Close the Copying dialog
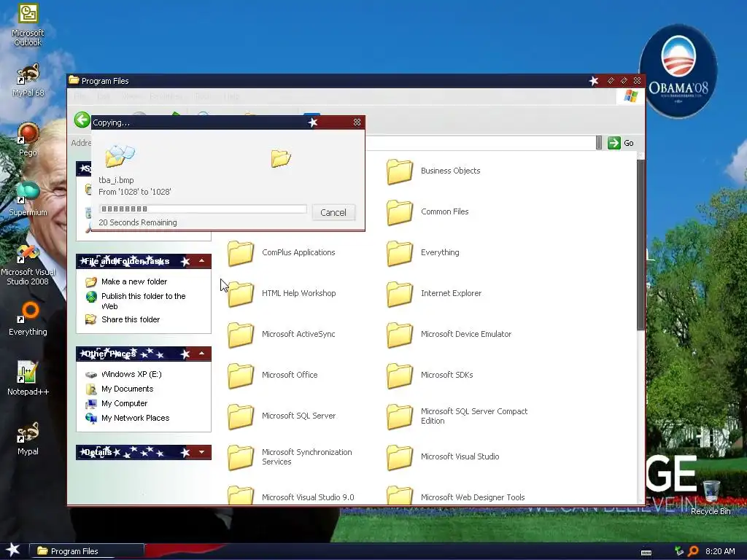This screenshot has height=560, width=747. click(x=357, y=122)
